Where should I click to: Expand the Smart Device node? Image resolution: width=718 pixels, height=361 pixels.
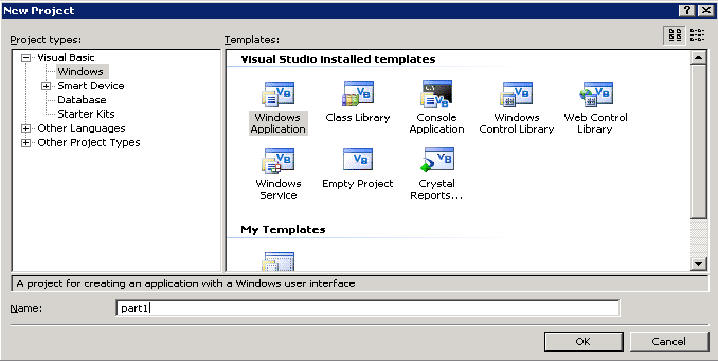click(x=46, y=86)
